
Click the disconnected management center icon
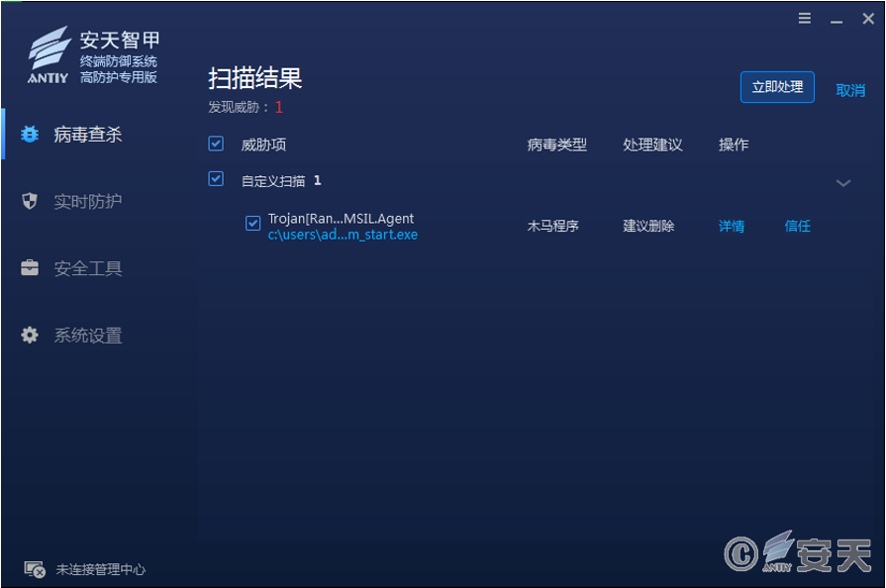point(35,569)
